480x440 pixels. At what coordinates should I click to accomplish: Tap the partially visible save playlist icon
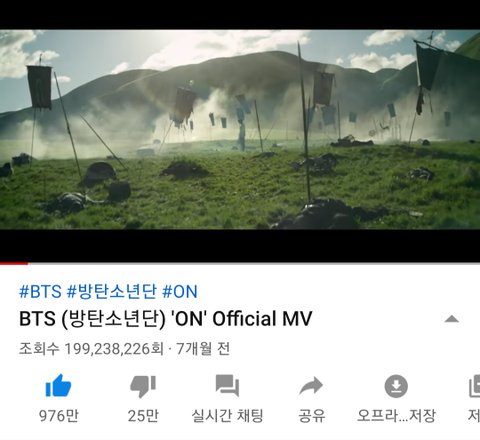coord(474,386)
